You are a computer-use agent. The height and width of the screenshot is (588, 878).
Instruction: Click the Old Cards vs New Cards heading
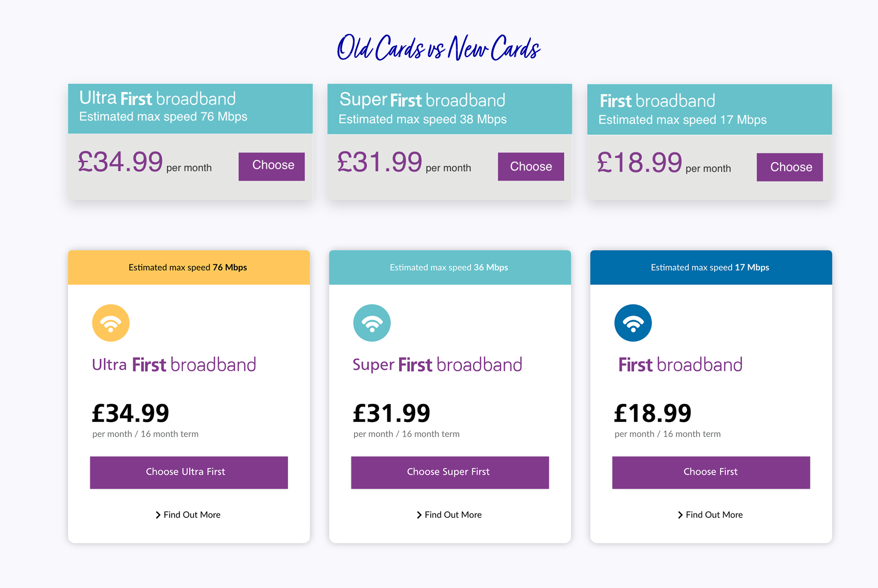point(439,48)
